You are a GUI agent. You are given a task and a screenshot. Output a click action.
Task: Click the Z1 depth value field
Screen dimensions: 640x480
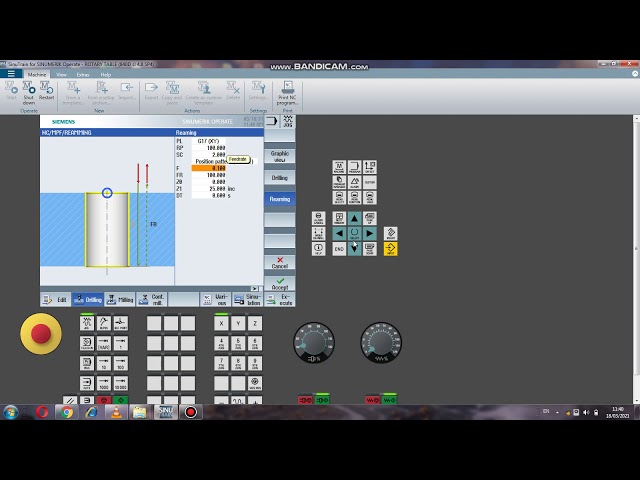tap(209, 189)
